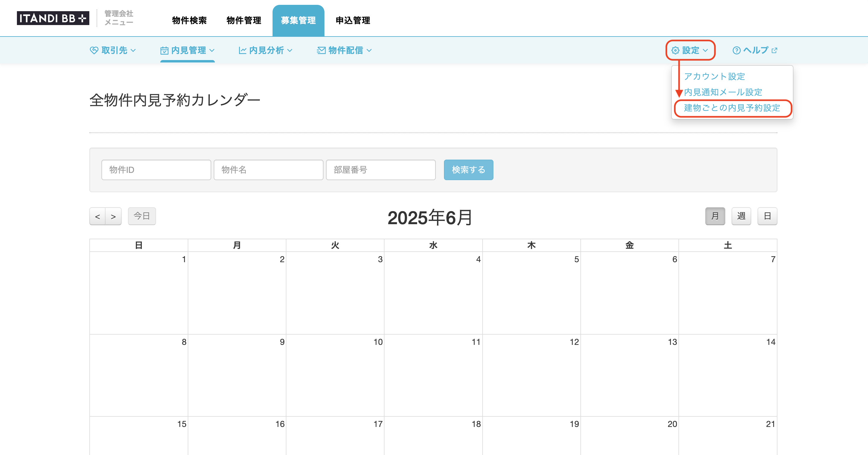Open the 申込管理 tab

coord(353,21)
